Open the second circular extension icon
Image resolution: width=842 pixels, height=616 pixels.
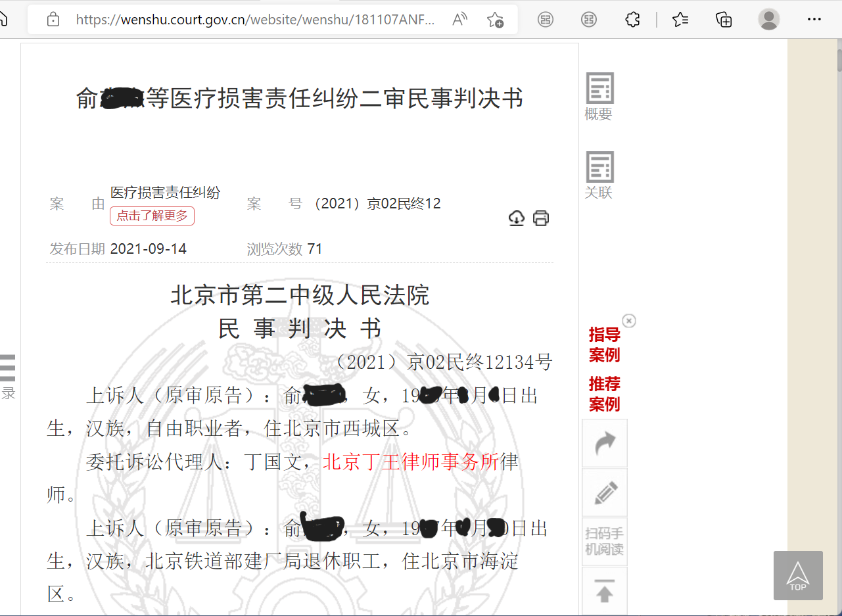[589, 20]
